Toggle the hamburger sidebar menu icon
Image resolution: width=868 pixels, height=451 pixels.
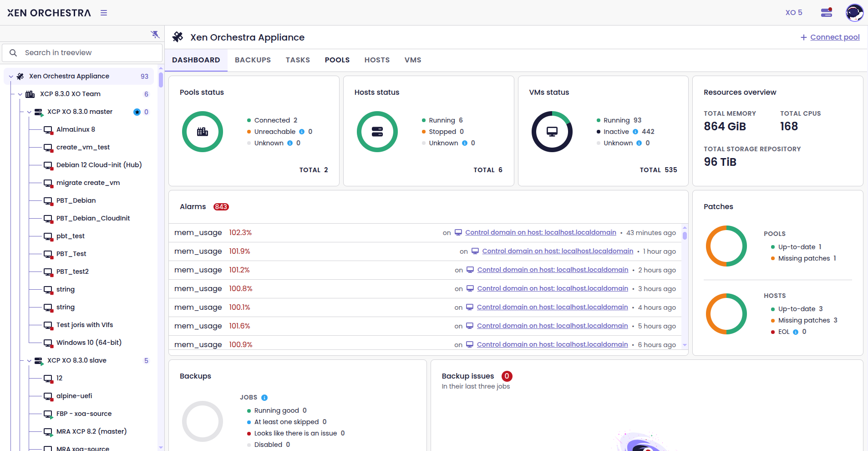coord(104,13)
